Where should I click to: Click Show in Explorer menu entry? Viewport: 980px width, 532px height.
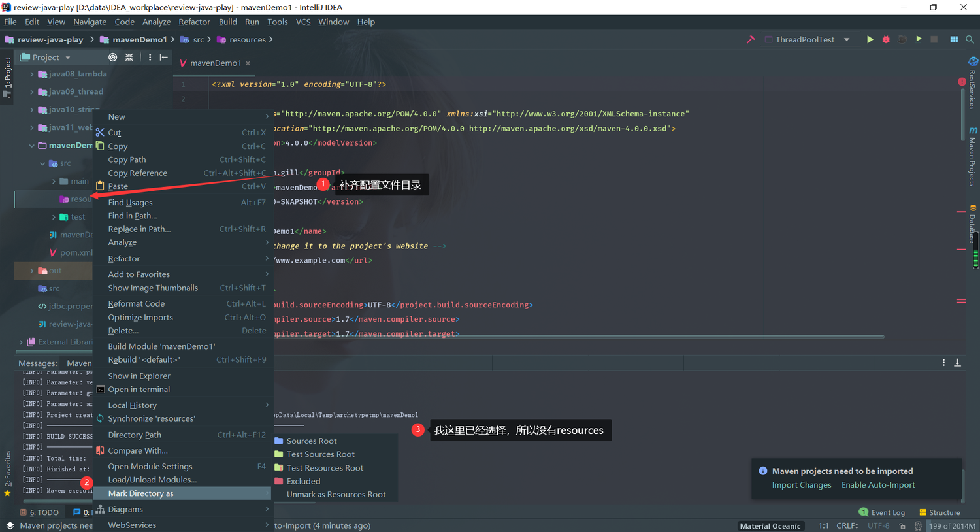(183, 376)
